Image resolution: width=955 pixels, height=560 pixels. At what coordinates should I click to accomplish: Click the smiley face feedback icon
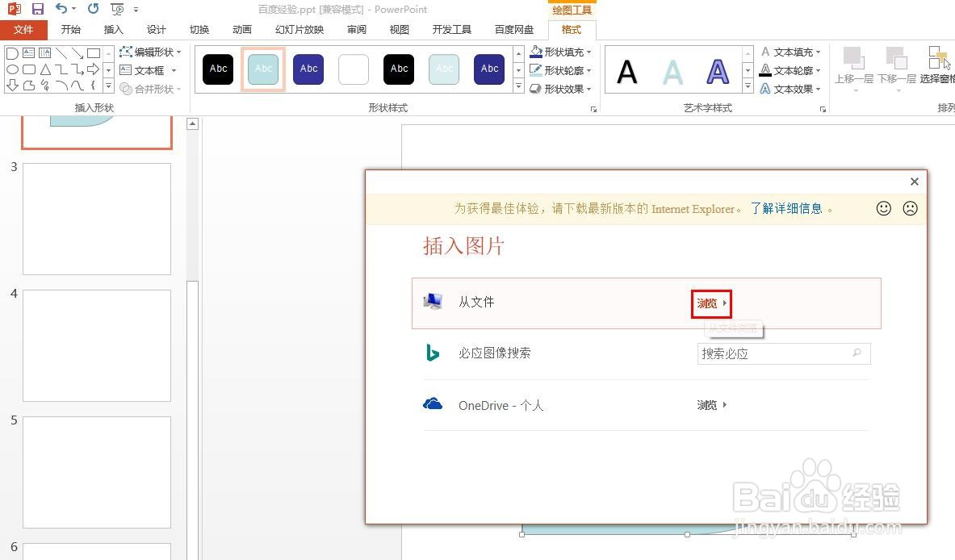tap(884, 208)
